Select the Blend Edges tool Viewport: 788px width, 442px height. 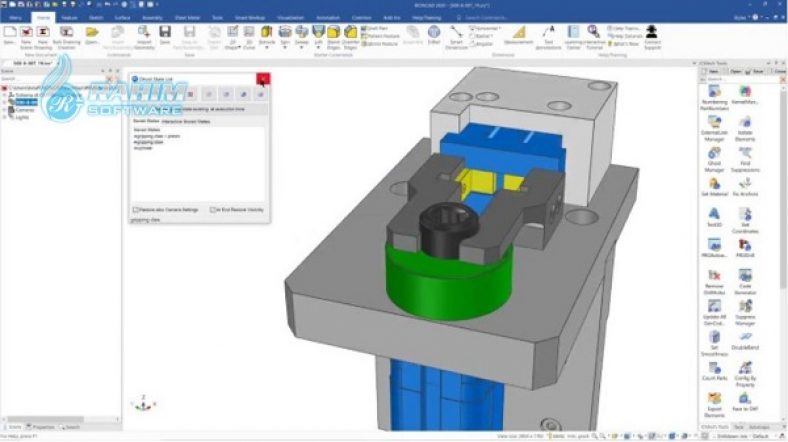click(334, 37)
